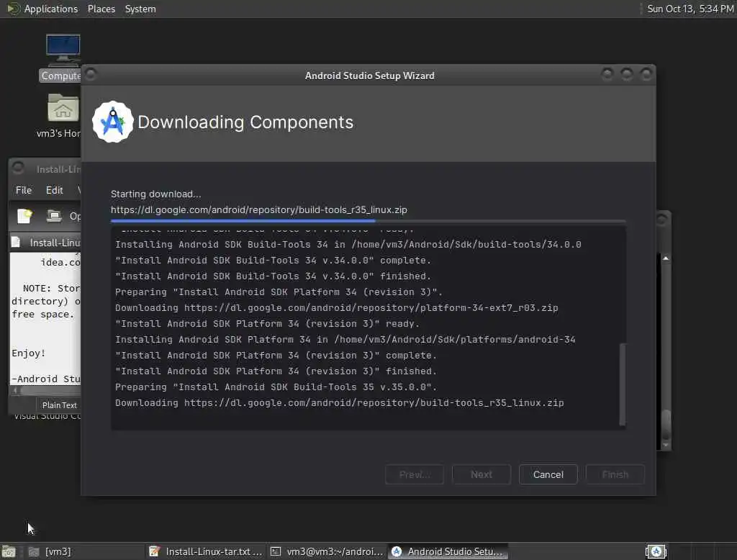737x560 pixels.
Task: Click the Applications menu logo icon
Action: 13,9
